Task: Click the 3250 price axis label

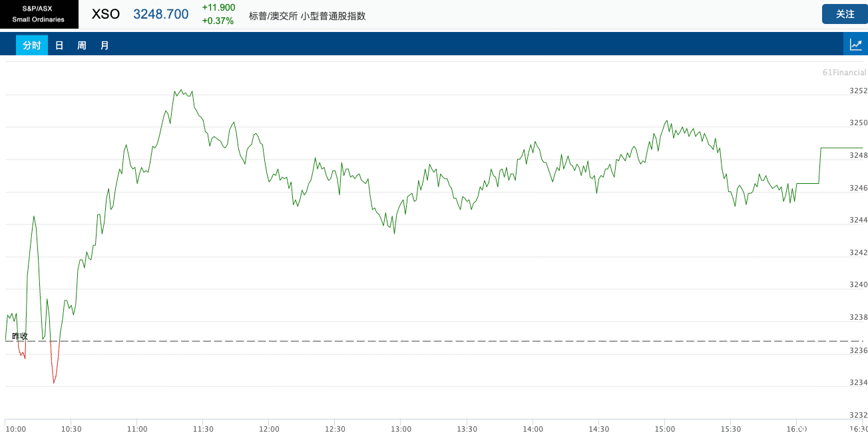Action: click(859, 123)
